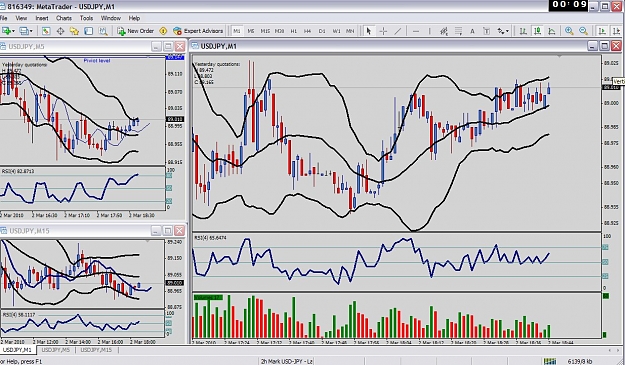Click the green Volumes label in M1 chart
The image size is (625, 365).
click(208, 297)
